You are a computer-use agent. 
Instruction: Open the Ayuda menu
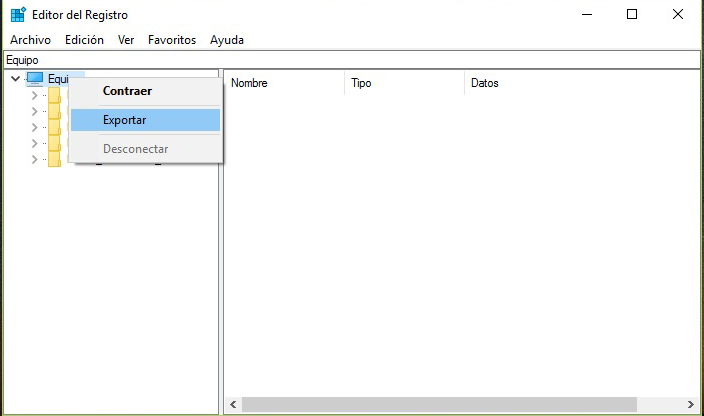click(x=227, y=40)
